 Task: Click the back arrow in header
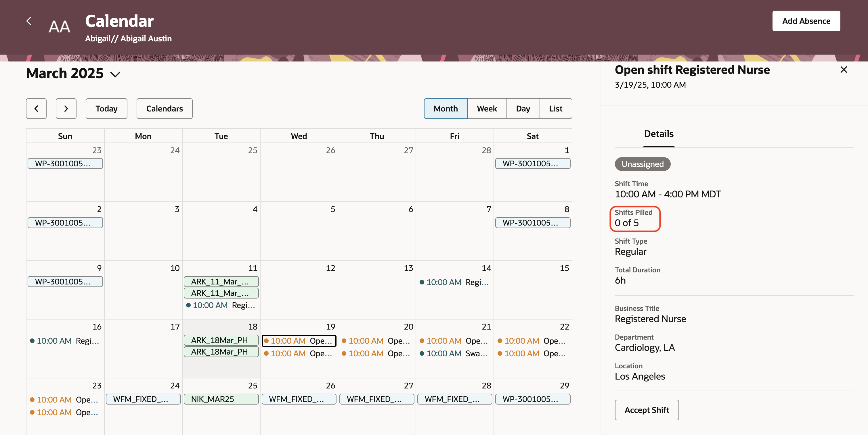coord(29,21)
